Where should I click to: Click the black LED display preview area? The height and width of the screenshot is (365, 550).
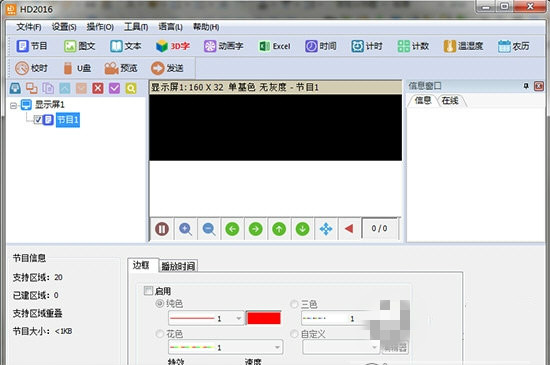tap(275, 127)
